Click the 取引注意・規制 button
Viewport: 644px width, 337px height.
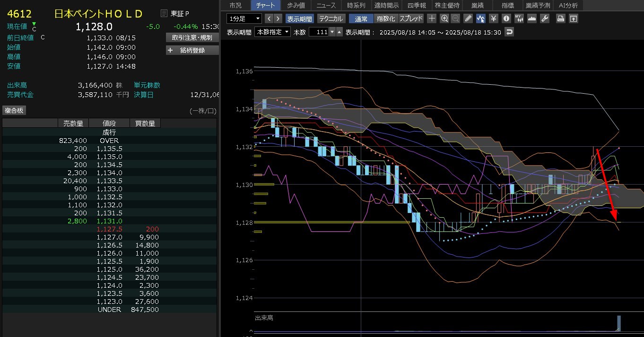[x=192, y=37]
